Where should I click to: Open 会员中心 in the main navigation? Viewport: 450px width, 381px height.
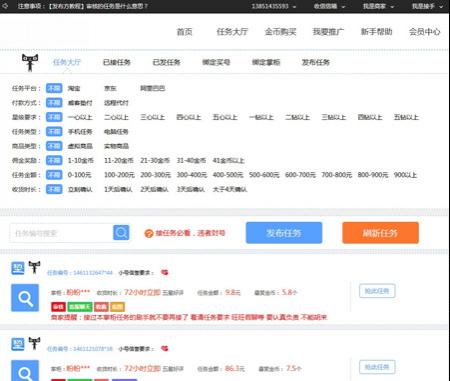point(425,32)
